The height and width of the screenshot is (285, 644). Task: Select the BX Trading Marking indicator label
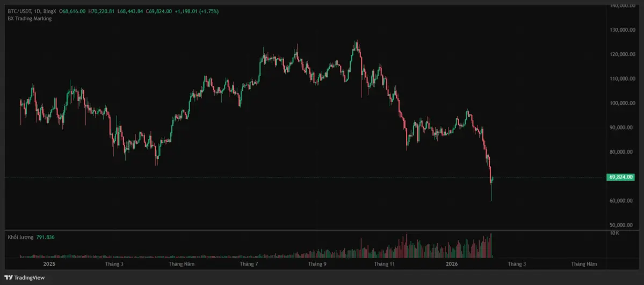(x=30, y=18)
